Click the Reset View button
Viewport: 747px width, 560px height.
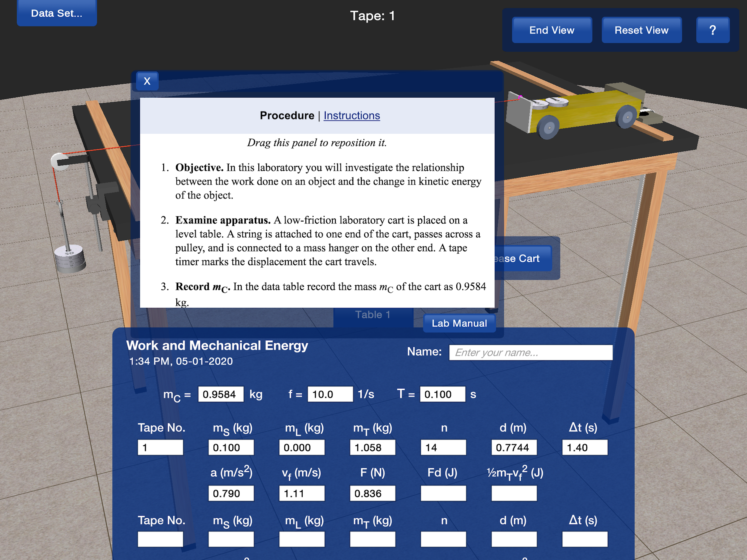(x=641, y=30)
